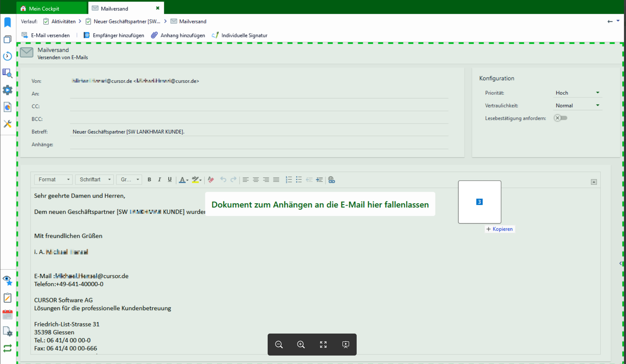This screenshot has width=626, height=364.
Task: Click the remove formatting eraser icon
Action: click(x=211, y=180)
